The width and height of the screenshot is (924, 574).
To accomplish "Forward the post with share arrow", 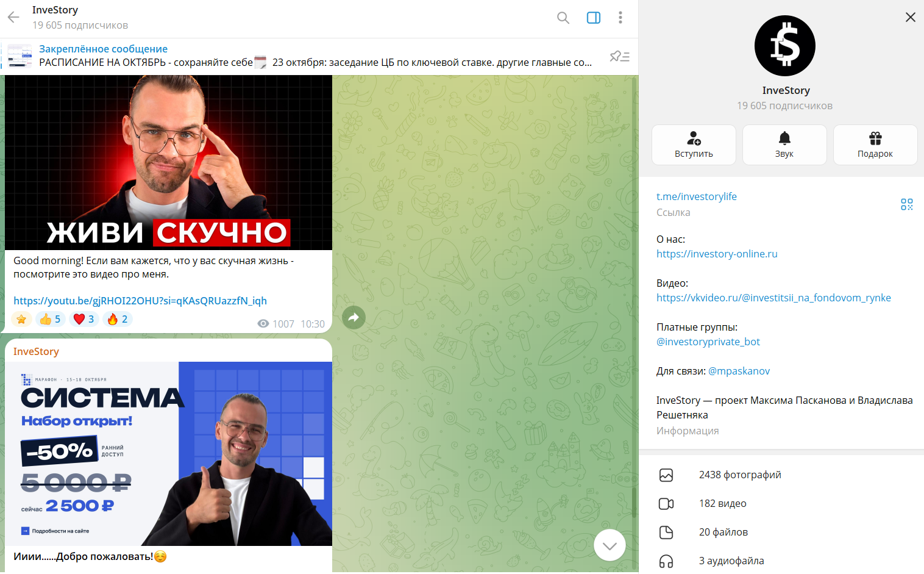I will [354, 317].
